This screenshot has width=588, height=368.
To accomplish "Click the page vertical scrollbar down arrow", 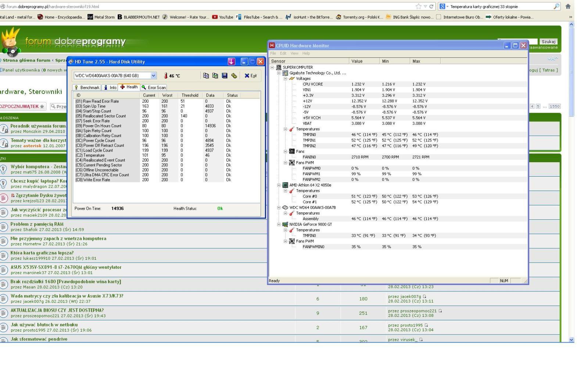I will pos(571,340).
